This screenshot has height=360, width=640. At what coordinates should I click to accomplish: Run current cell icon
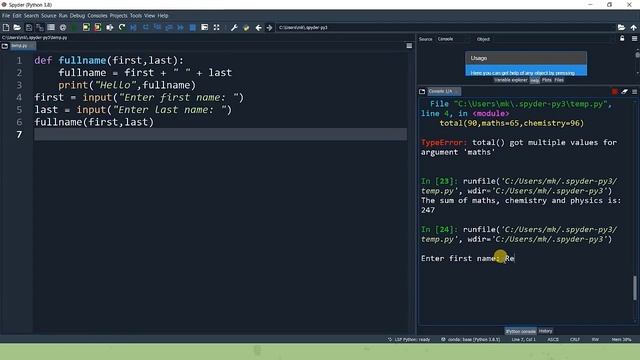[86, 27]
